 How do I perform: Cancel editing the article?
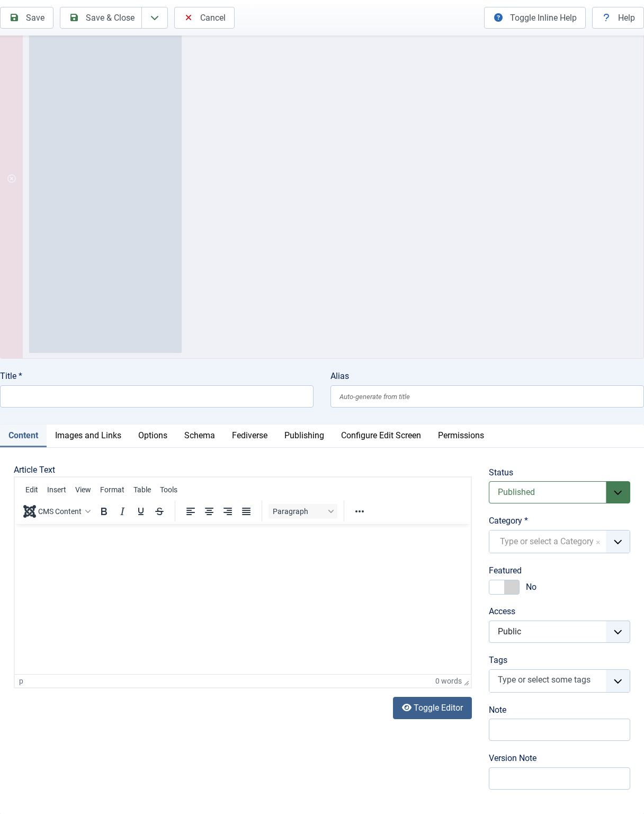tap(204, 17)
